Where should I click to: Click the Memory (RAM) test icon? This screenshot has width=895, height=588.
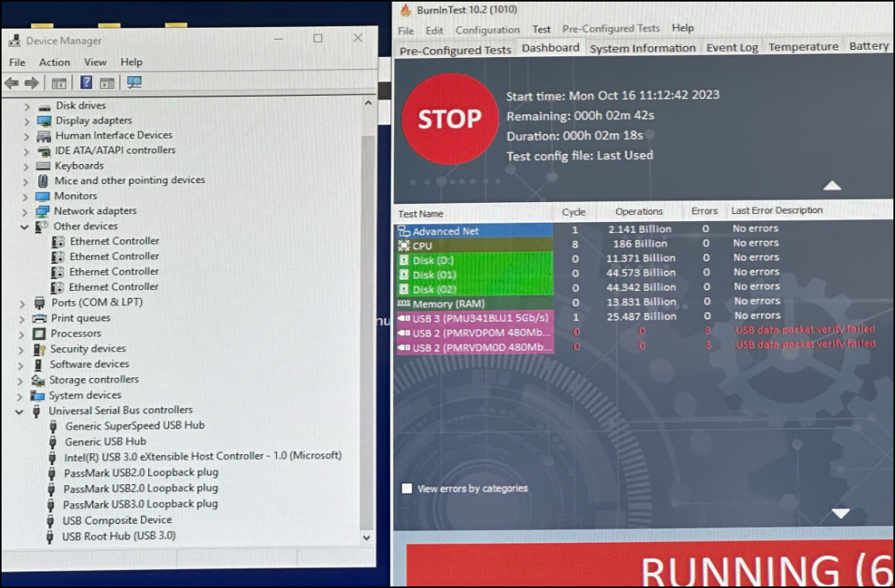(404, 304)
